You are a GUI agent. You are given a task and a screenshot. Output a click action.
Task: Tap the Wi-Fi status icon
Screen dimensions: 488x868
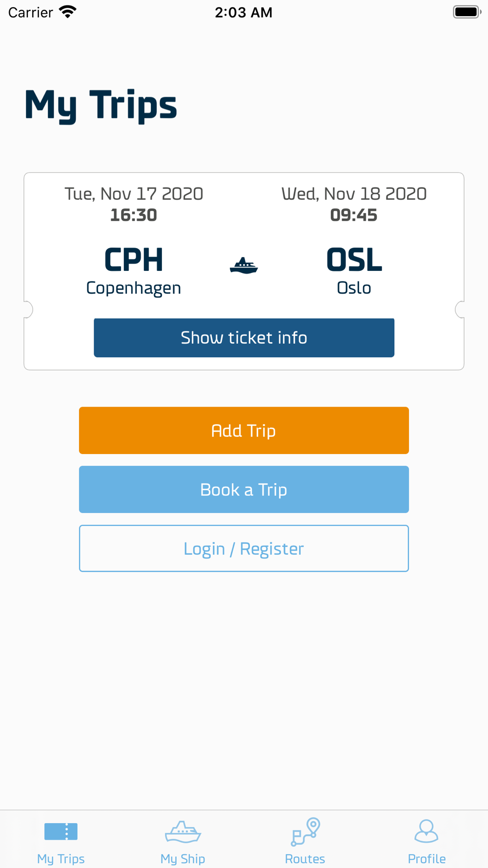68,12
